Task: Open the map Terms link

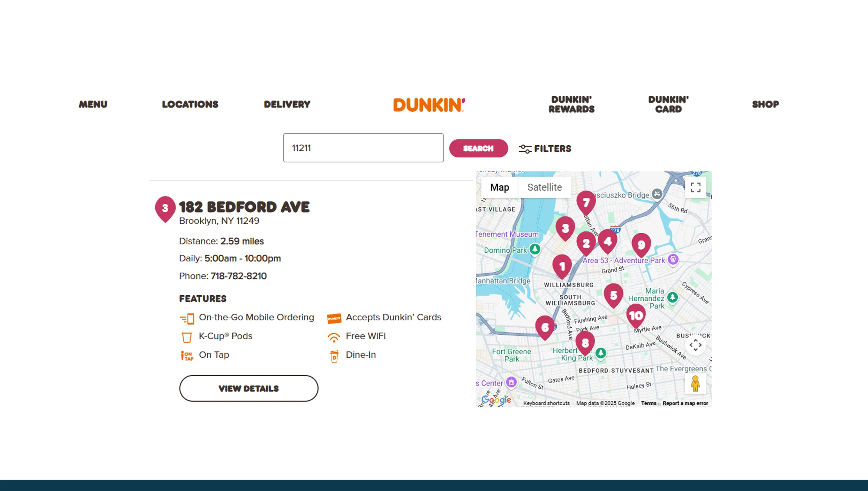Action: (649, 403)
